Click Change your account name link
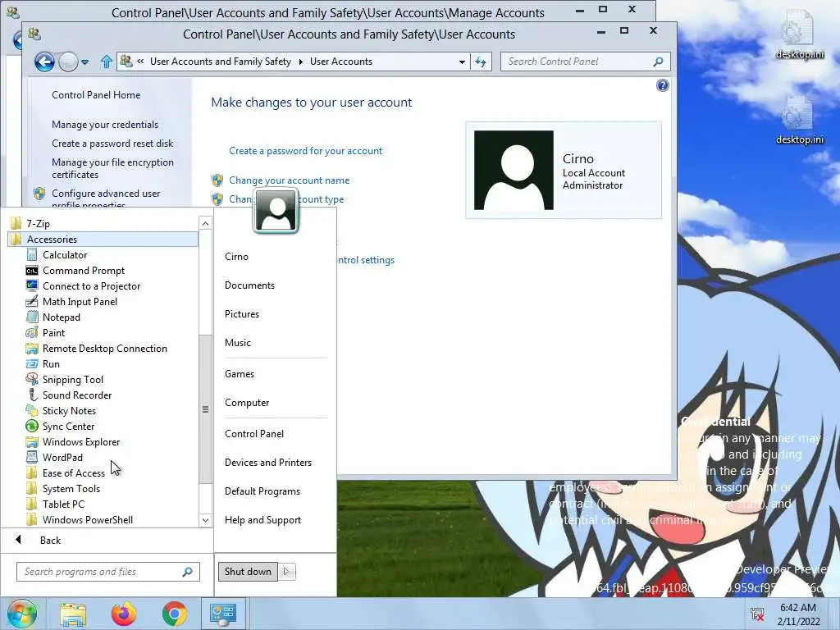This screenshot has width=840, height=630. click(x=289, y=180)
